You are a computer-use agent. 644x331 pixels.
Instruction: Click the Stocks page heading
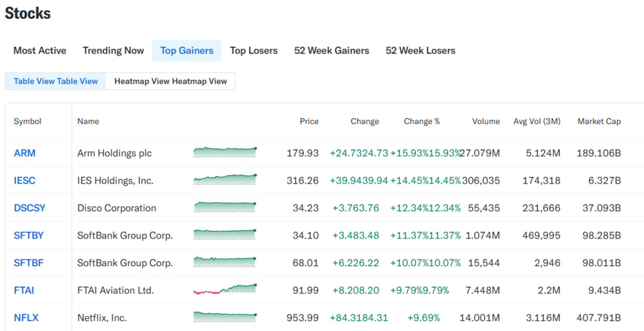point(28,13)
